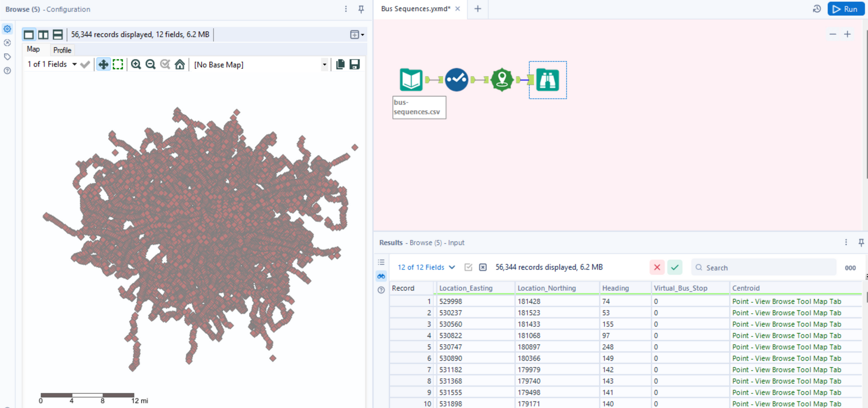Click the green checkmark apply button

pyautogui.click(x=674, y=267)
